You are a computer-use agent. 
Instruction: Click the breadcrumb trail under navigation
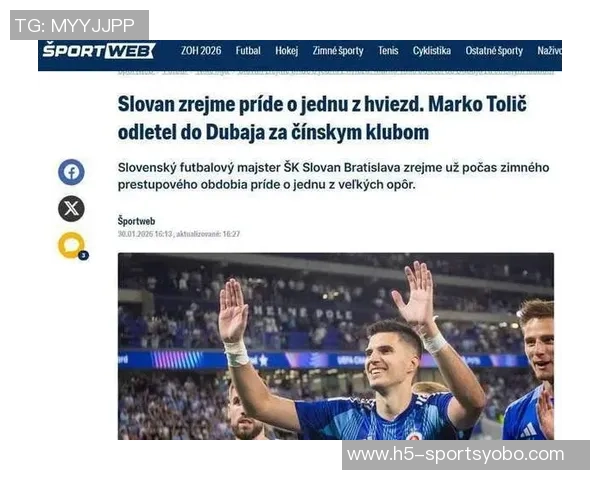[336, 72]
